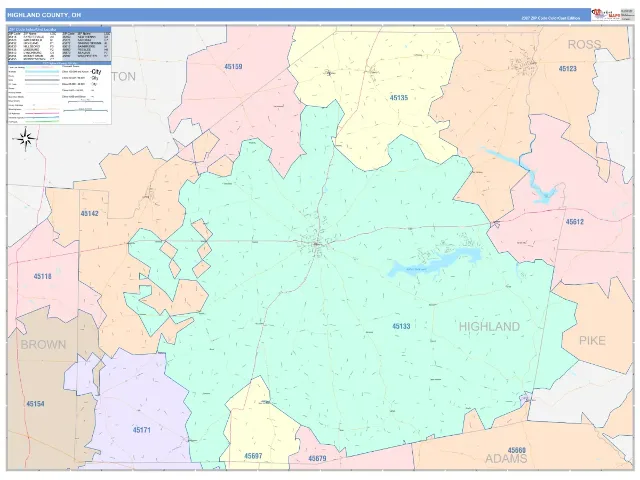
Task: Click the ZIP code label 45118
Action: (x=42, y=276)
